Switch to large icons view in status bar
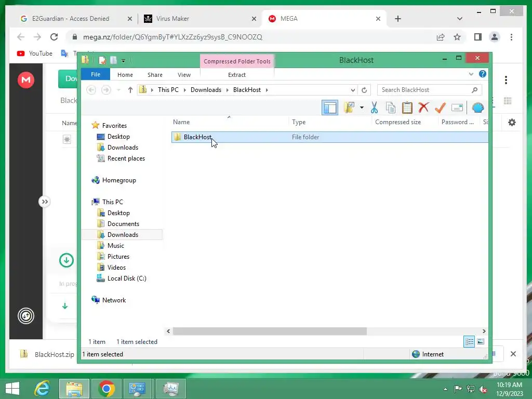This screenshot has height=399, width=532. click(481, 342)
